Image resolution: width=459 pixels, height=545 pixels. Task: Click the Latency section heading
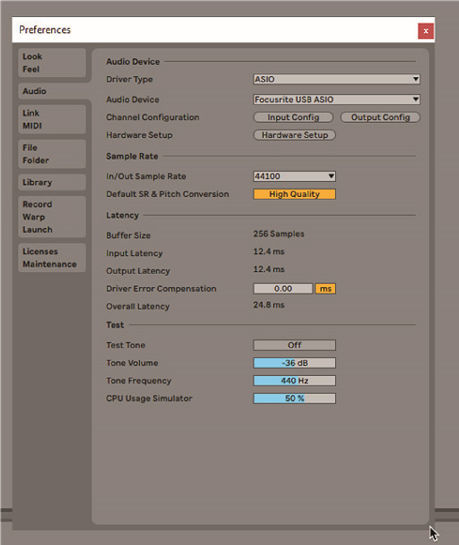pos(122,215)
